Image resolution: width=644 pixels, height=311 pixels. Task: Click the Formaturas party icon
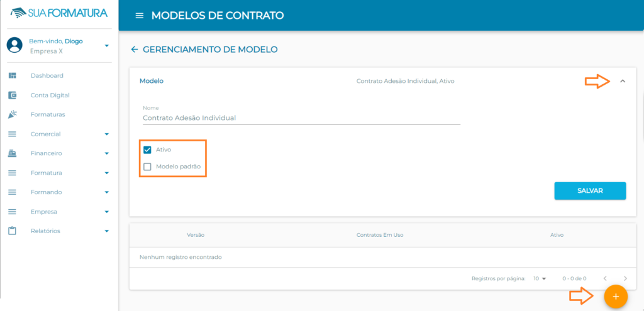click(13, 114)
